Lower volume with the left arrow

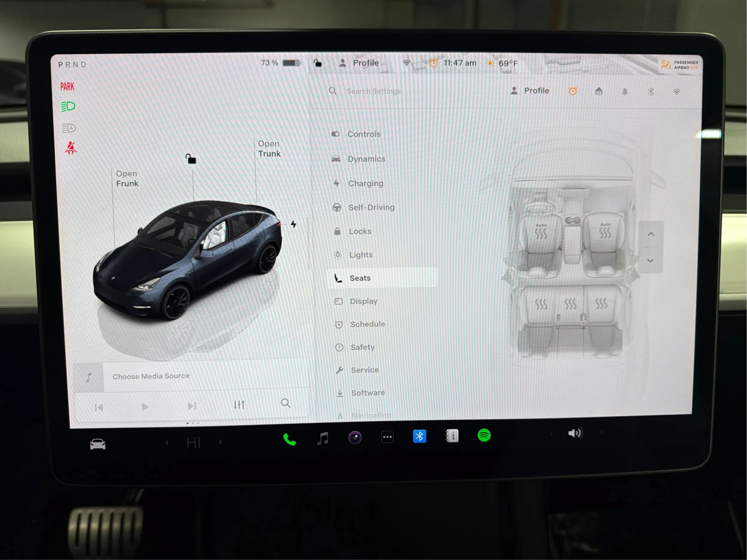click(551, 434)
